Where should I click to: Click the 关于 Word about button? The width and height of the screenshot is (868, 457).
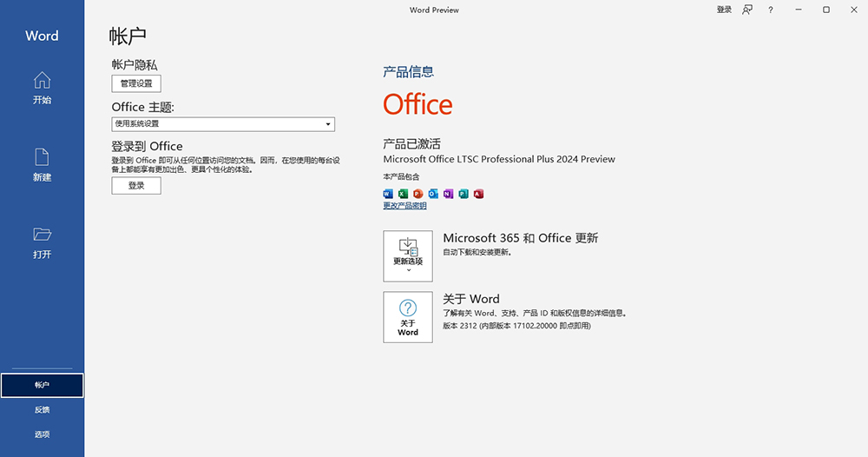pos(408,317)
